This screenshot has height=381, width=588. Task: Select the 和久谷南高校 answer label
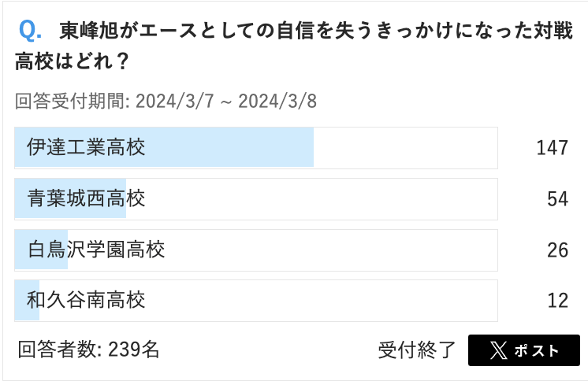point(86,300)
